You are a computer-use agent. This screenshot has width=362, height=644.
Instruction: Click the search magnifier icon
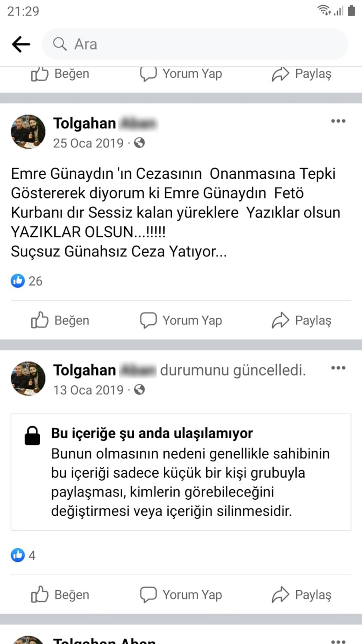[x=60, y=44]
